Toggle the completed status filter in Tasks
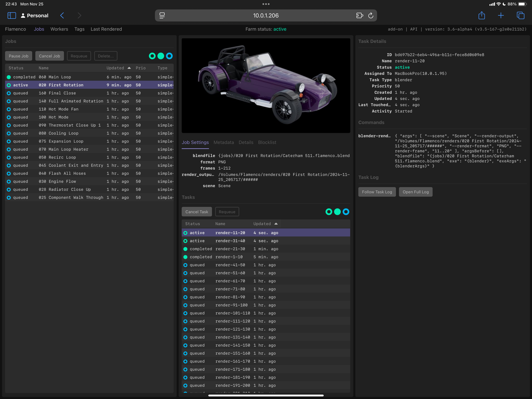 pyautogui.click(x=337, y=212)
